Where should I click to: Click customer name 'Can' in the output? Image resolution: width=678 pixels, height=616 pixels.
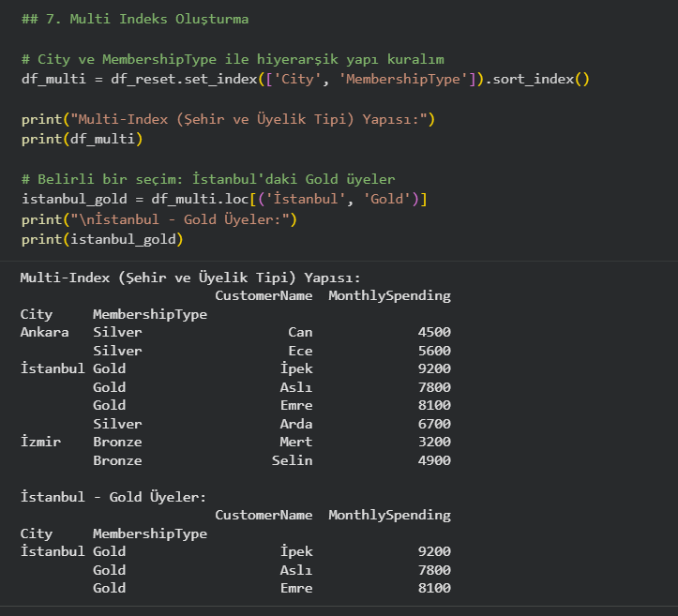click(x=300, y=333)
